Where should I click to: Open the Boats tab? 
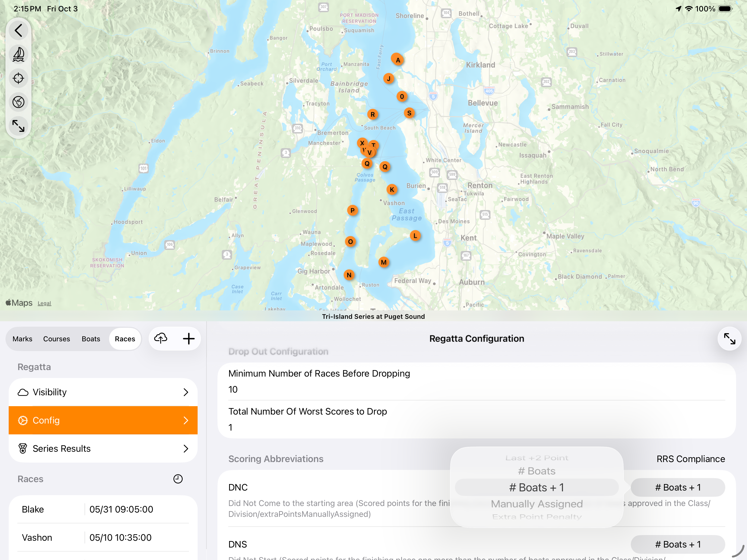(x=91, y=339)
